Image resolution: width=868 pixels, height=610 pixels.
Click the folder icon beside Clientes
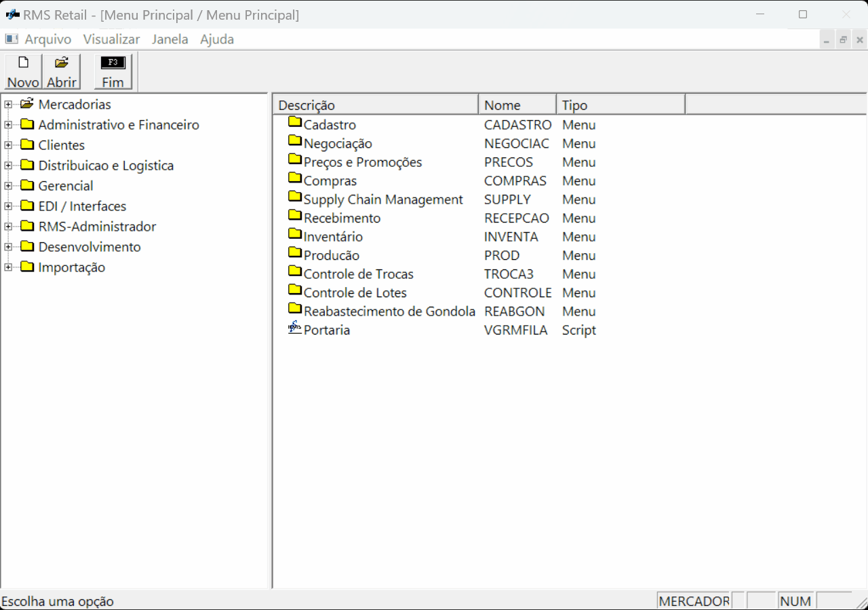click(27, 145)
